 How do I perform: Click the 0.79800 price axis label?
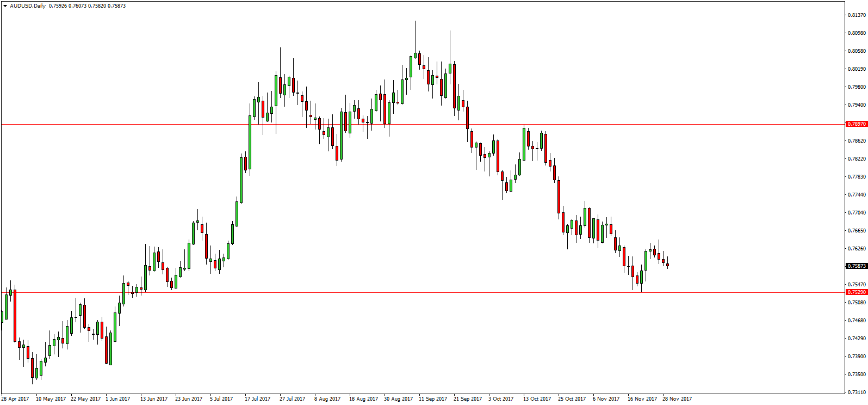click(x=857, y=87)
